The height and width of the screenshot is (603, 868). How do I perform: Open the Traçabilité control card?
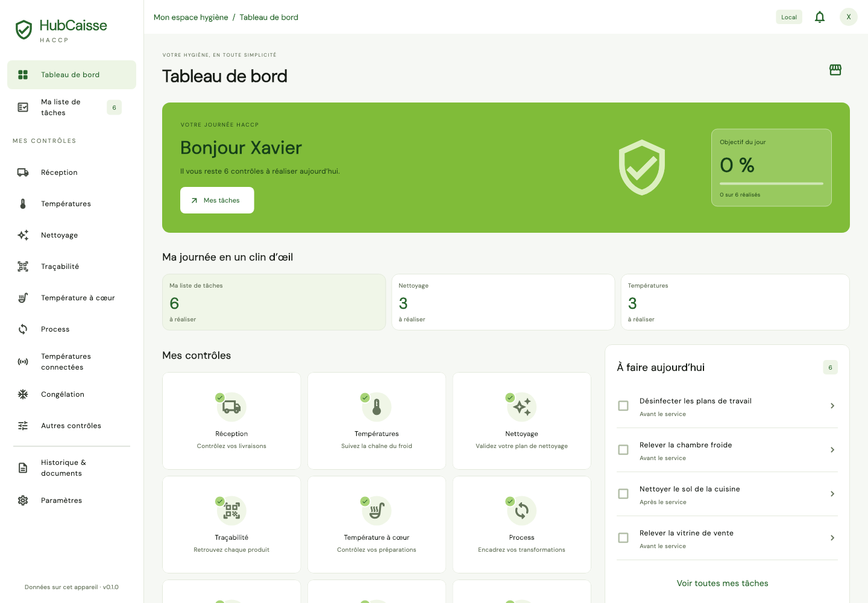tap(231, 525)
